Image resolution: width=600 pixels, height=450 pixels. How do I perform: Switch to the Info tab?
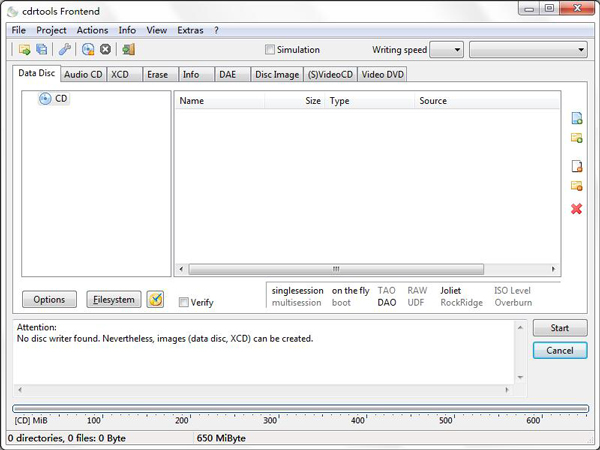196,75
